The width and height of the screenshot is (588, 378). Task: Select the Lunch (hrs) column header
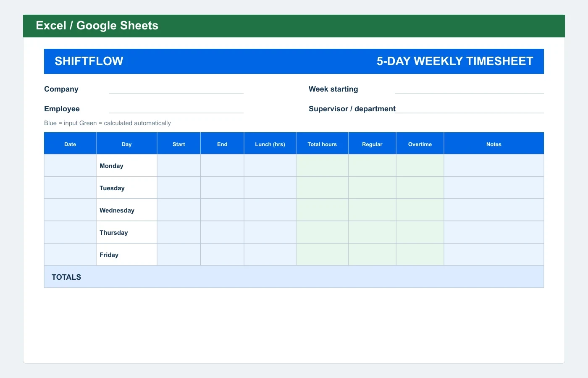click(x=270, y=144)
